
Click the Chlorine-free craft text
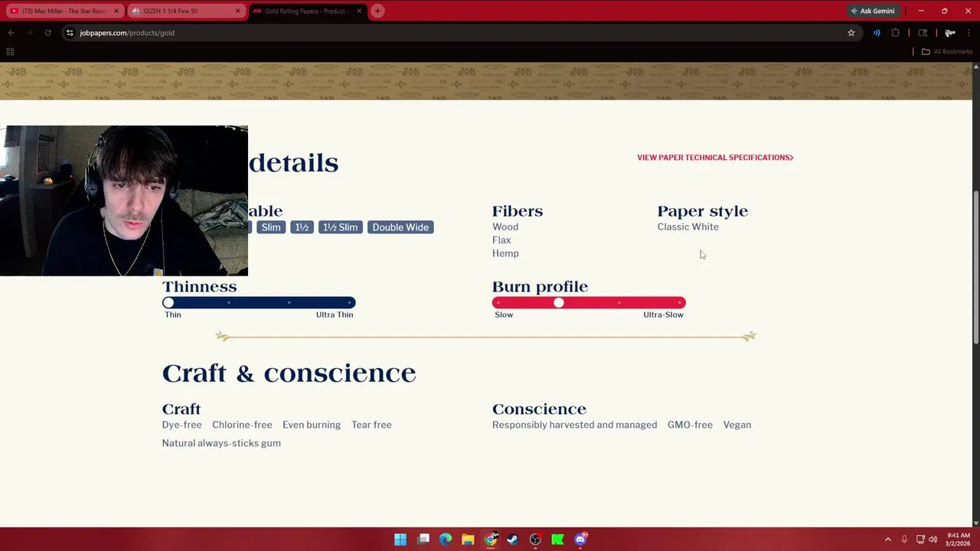point(242,425)
